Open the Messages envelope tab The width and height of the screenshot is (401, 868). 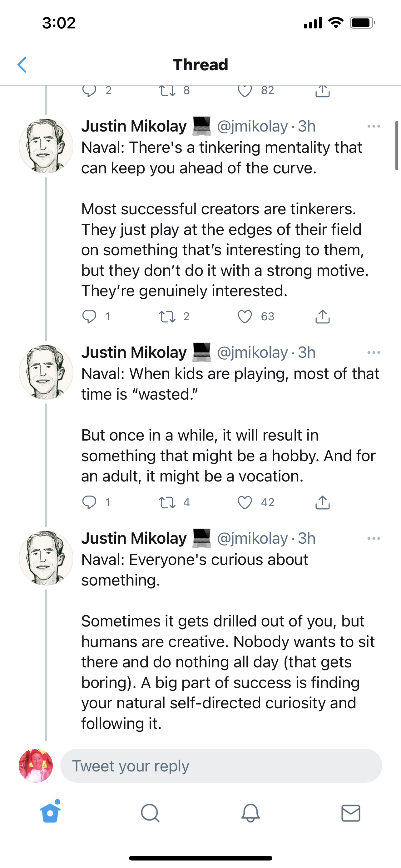351,813
